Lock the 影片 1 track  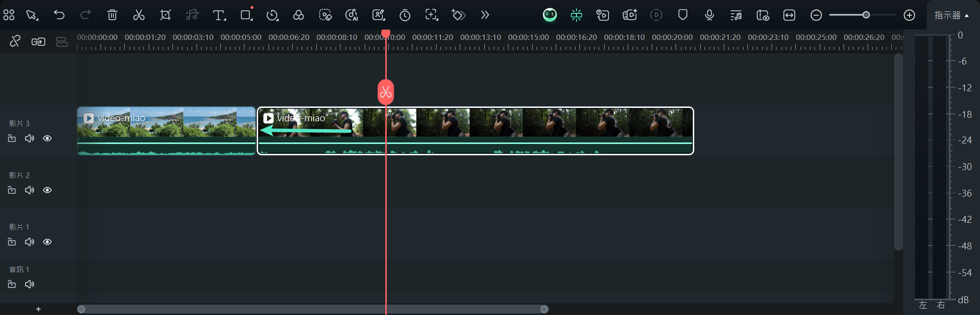[x=12, y=242]
